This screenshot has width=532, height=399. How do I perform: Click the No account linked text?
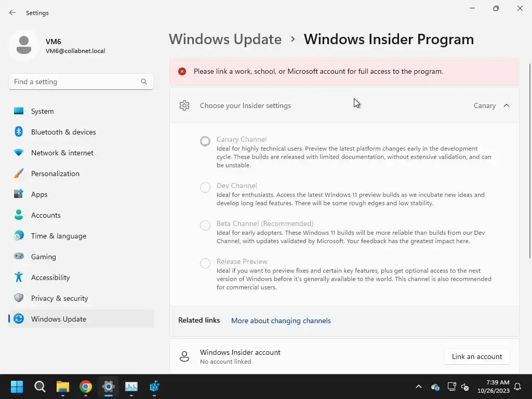pyautogui.click(x=225, y=362)
